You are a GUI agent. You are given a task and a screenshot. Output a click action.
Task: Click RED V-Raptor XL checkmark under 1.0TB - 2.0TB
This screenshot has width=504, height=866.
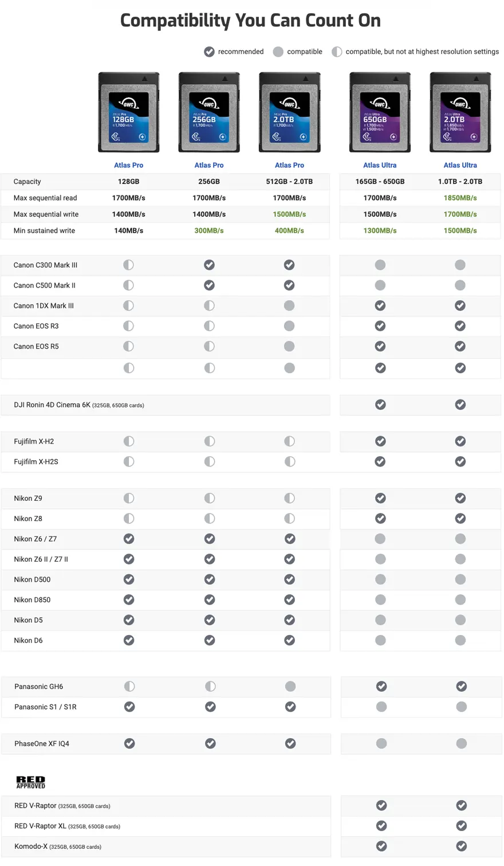[x=462, y=826]
